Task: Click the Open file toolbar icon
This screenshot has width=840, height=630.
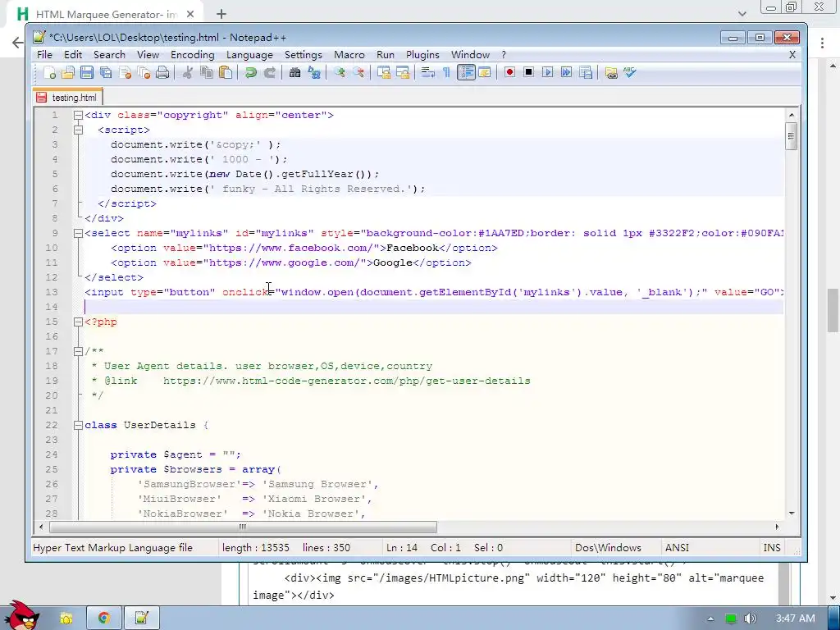Action: click(x=68, y=73)
